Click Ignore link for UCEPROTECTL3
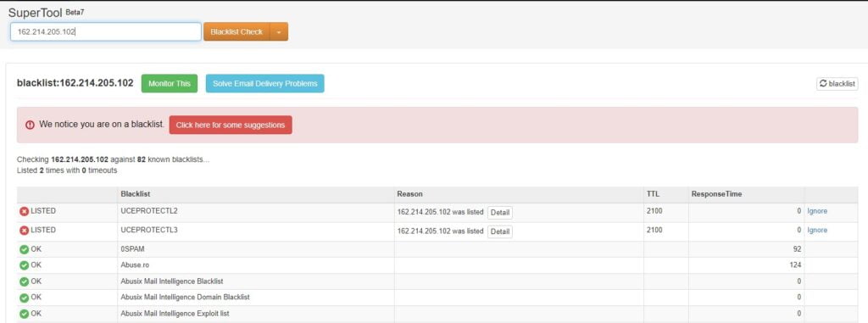This screenshot has width=868, height=323. [x=817, y=230]
